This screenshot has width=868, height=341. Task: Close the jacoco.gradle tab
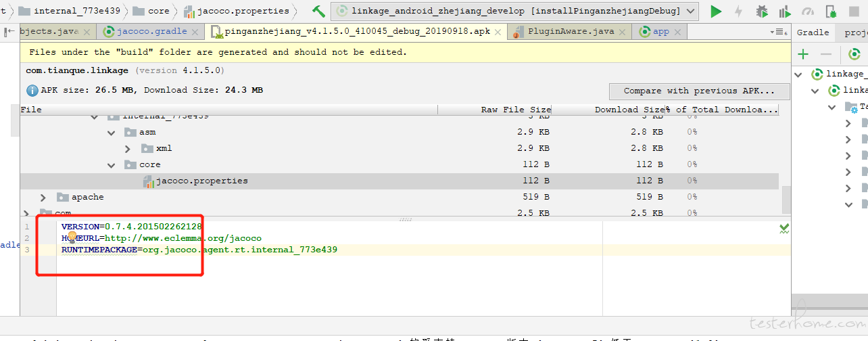click(x=196, y=32)
